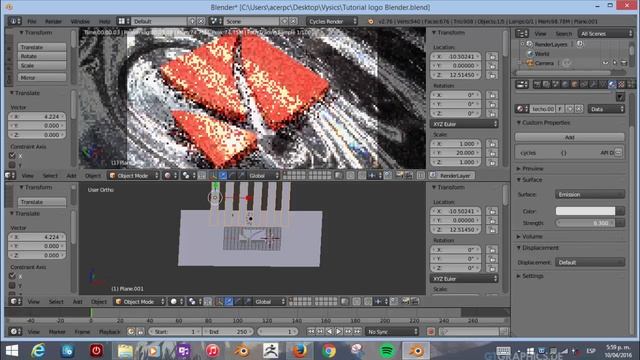Click the Mirror button in tool shelf
This screenshot has height=360, width=640.
(42, 77)
